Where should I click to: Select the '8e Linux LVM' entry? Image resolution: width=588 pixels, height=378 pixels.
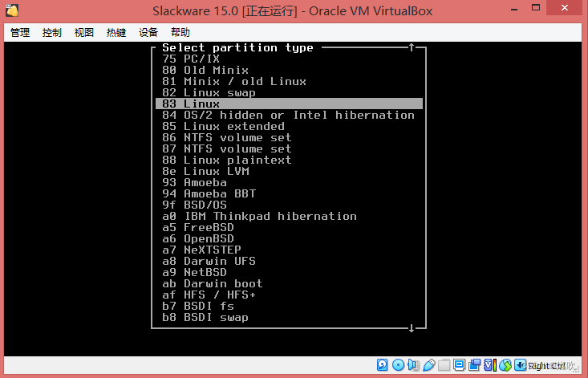289,172
